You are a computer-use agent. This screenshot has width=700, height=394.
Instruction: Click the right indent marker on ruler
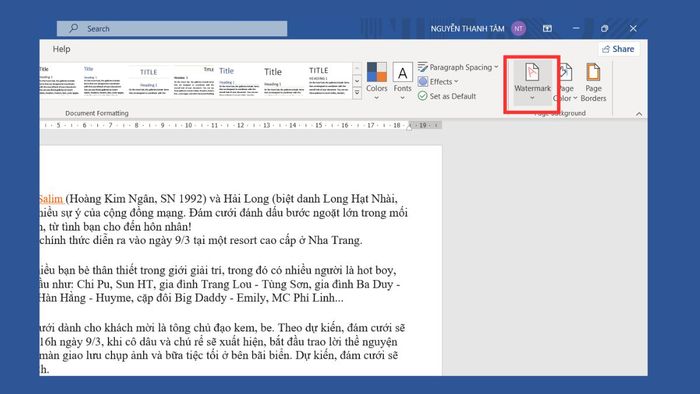click(410, 127)
